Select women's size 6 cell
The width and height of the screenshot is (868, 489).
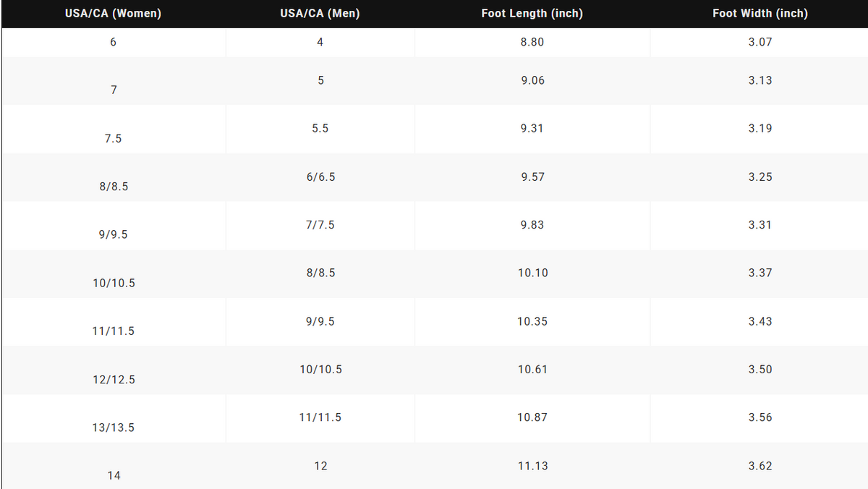point(114,42)
